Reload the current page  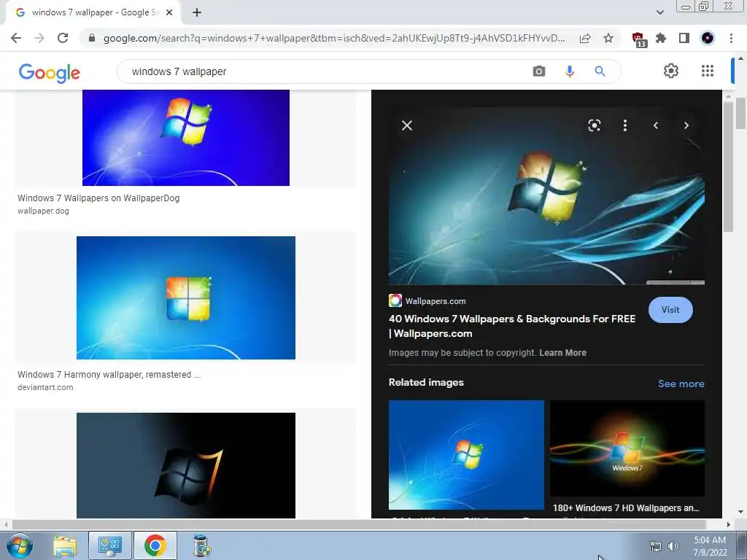[63, 38]
